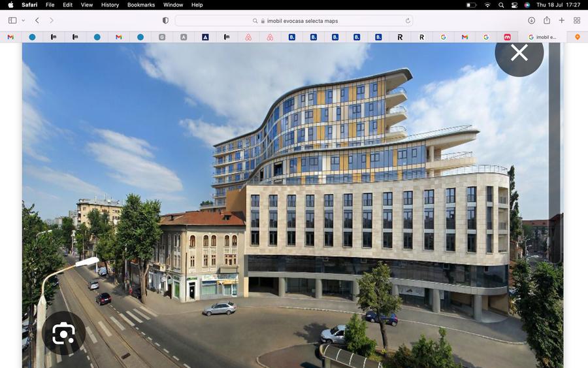Switch to the gray G icon tab
The height and width of the screenshot is (368, 588).
(161, 37)
